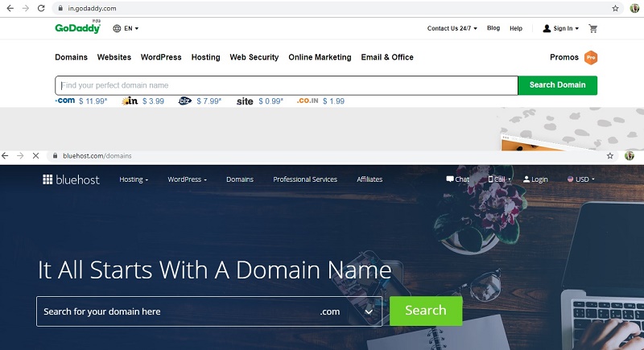Click the $ 11.99 .com price

[x=93, y=101]
